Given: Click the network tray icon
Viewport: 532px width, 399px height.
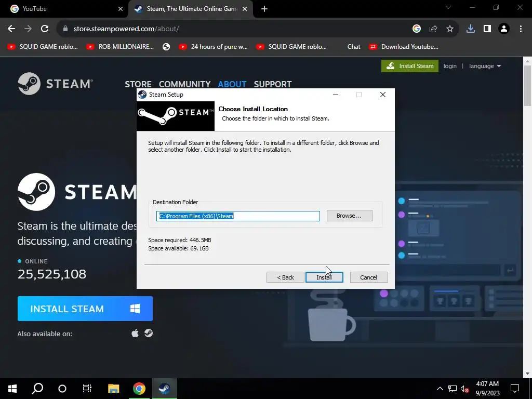Looking at the screenshot, I should 453,389.
